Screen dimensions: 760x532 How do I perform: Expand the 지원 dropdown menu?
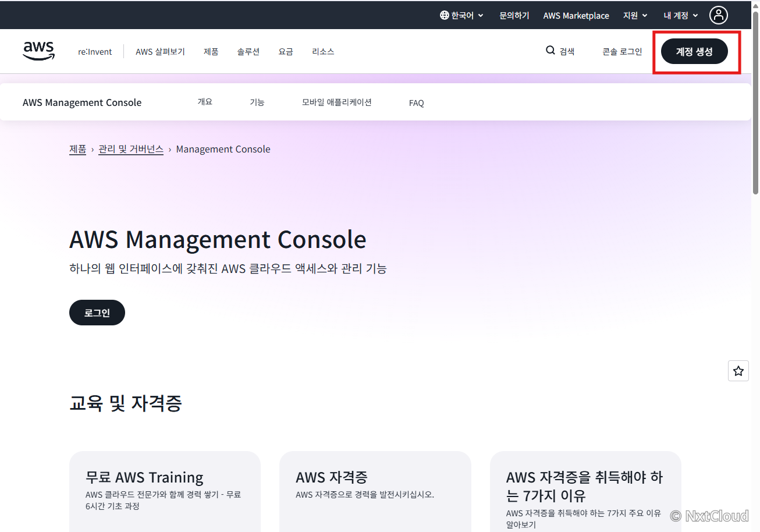635,16
